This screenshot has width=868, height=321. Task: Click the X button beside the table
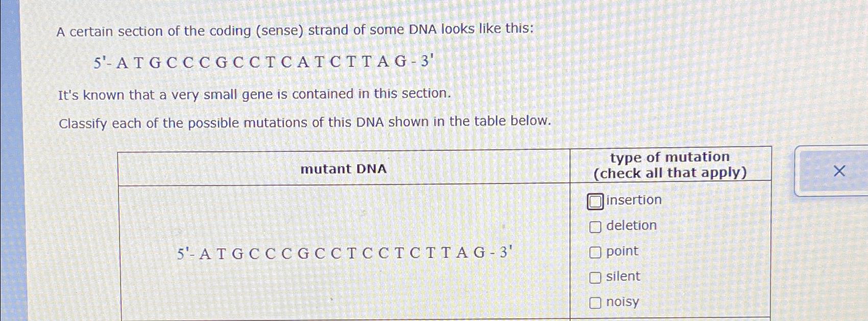pos(838,170)
